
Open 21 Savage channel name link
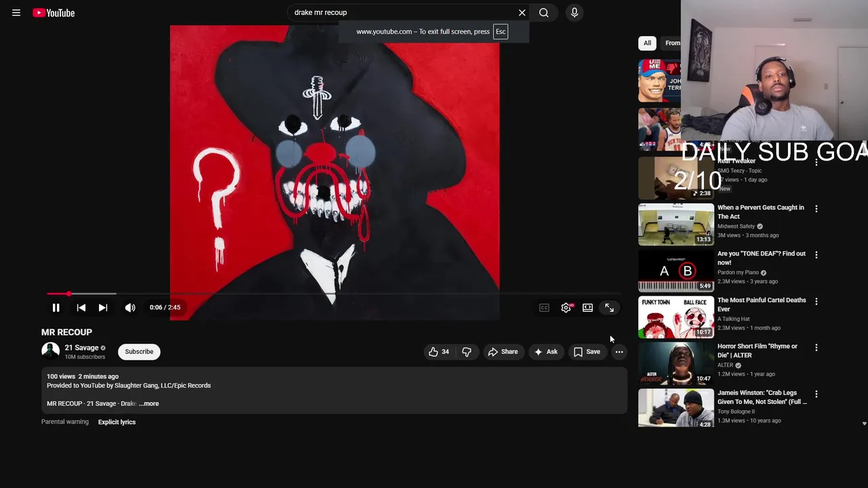(81, 348)
